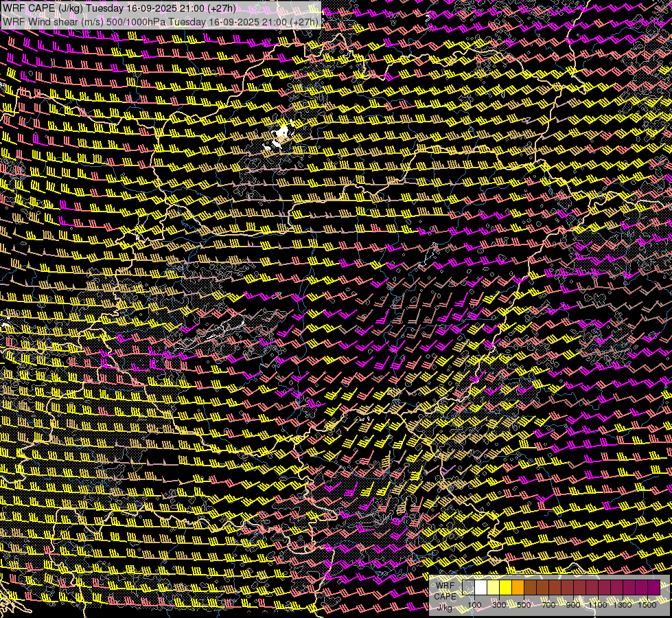Image resolution: width=672 pixels, height=618 pixels.
Task: Click the WRF word in the legend box
Action: point(445,586)
